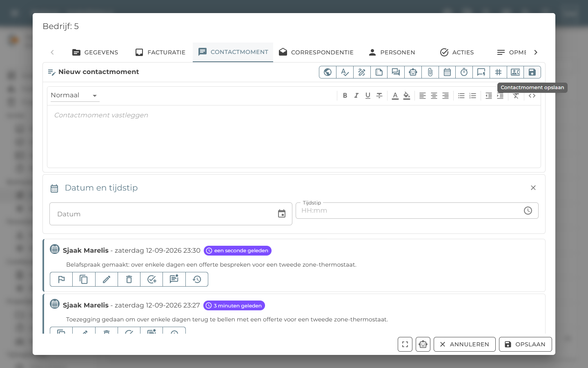Click the speech bubble with lightning icon
This screenshot has height=368, width=588.
(x=481, y=72)
